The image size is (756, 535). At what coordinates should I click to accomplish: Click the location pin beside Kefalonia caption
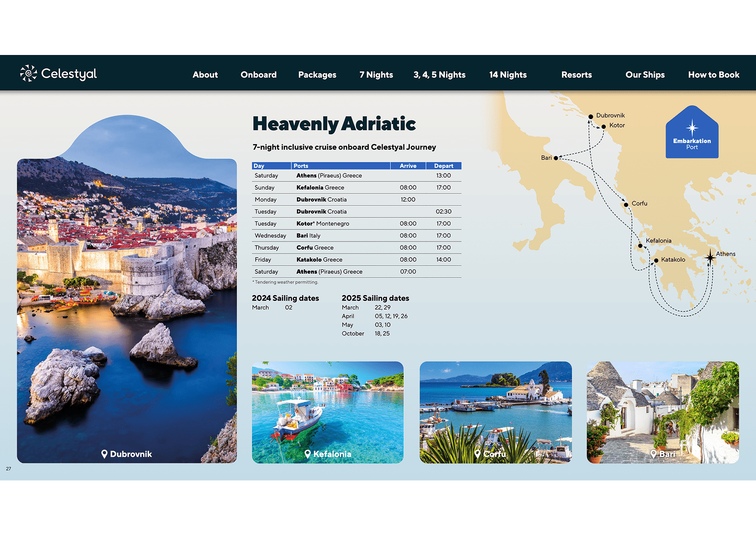pos(308,454)
